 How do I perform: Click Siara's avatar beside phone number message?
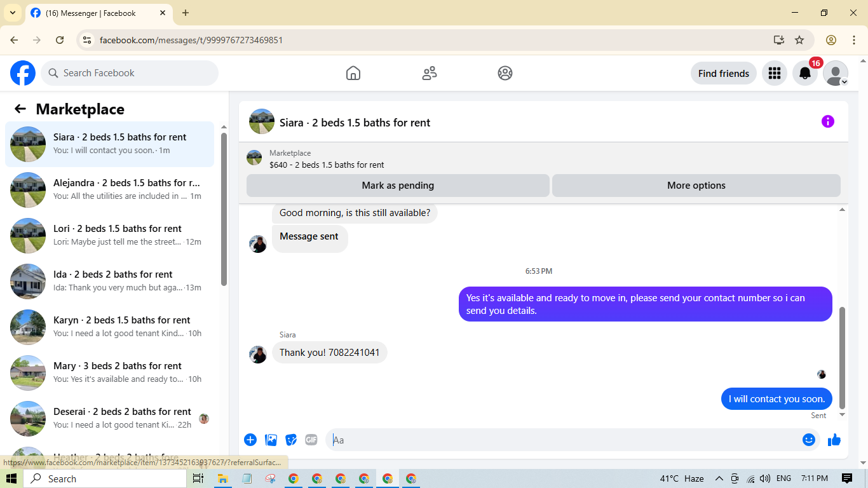258,354
